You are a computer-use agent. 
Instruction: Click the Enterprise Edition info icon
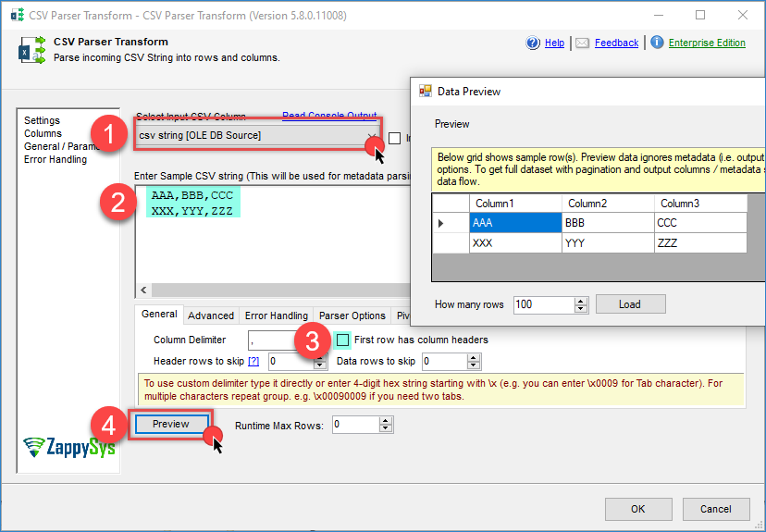coord(657,43)
